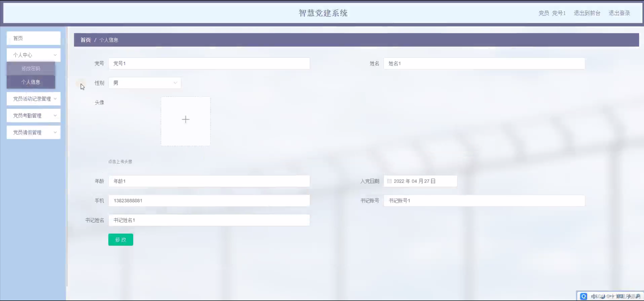Click the 手机 phone number field

click(209, 200)
